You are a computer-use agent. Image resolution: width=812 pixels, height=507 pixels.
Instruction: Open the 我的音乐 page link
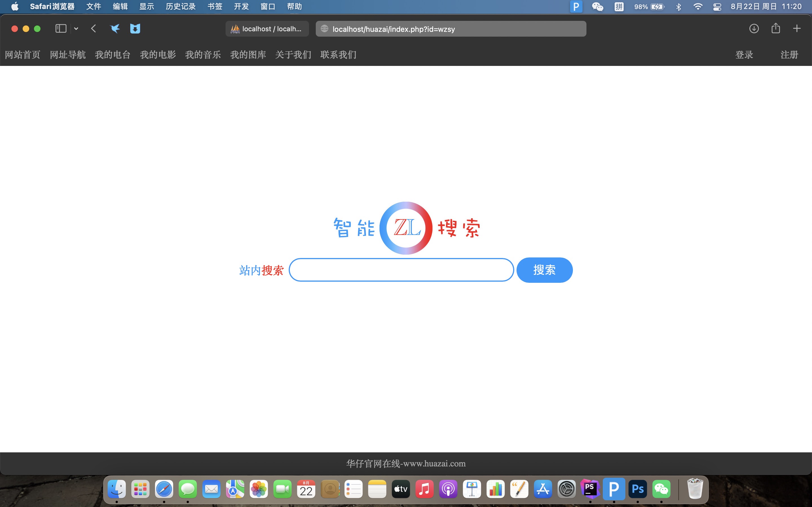[x=203, y=55]
